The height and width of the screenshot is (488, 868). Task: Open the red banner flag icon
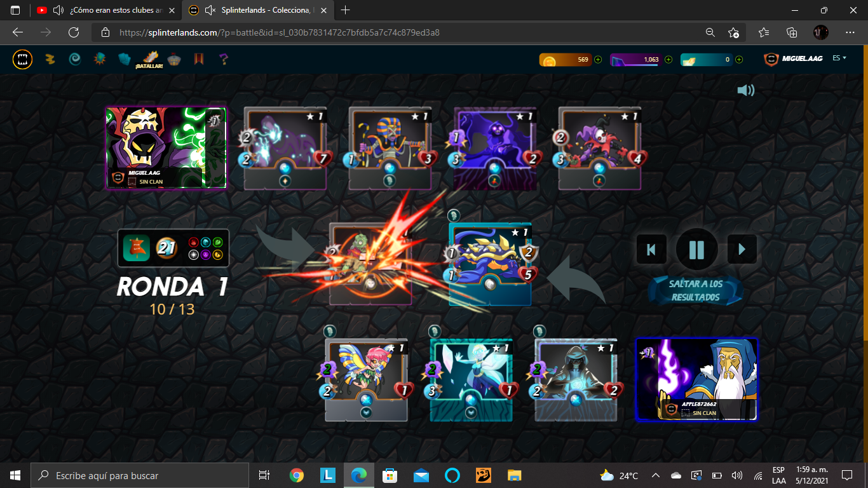[x=199, y=59]
